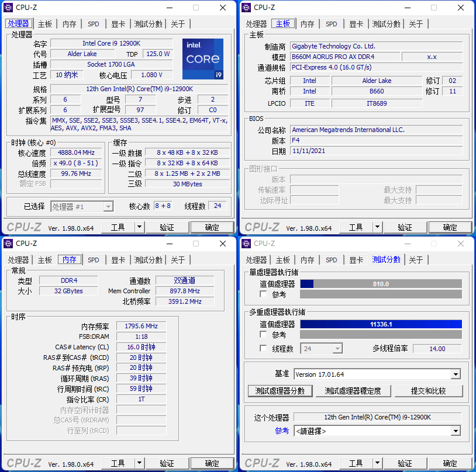
Task: Select the 内存 tab in the processor window
Action: click(70, 24)
